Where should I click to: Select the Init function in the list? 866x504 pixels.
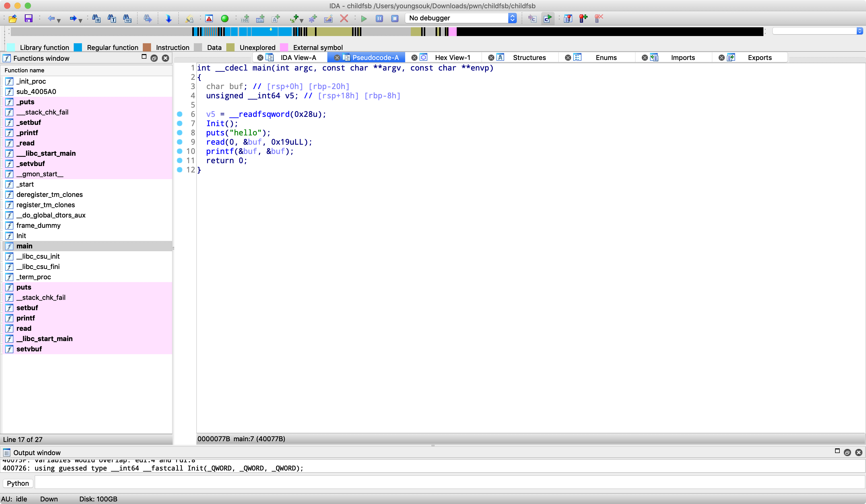21,236
